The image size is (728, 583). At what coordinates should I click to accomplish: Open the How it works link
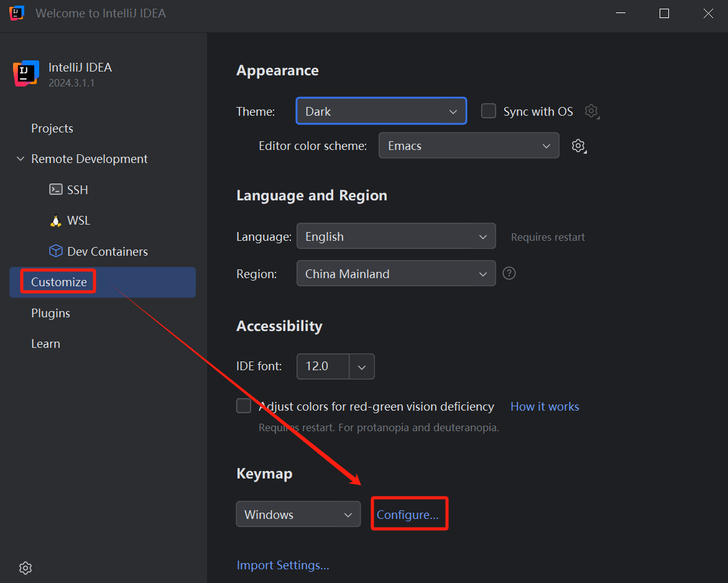click(x=545, y=406)
